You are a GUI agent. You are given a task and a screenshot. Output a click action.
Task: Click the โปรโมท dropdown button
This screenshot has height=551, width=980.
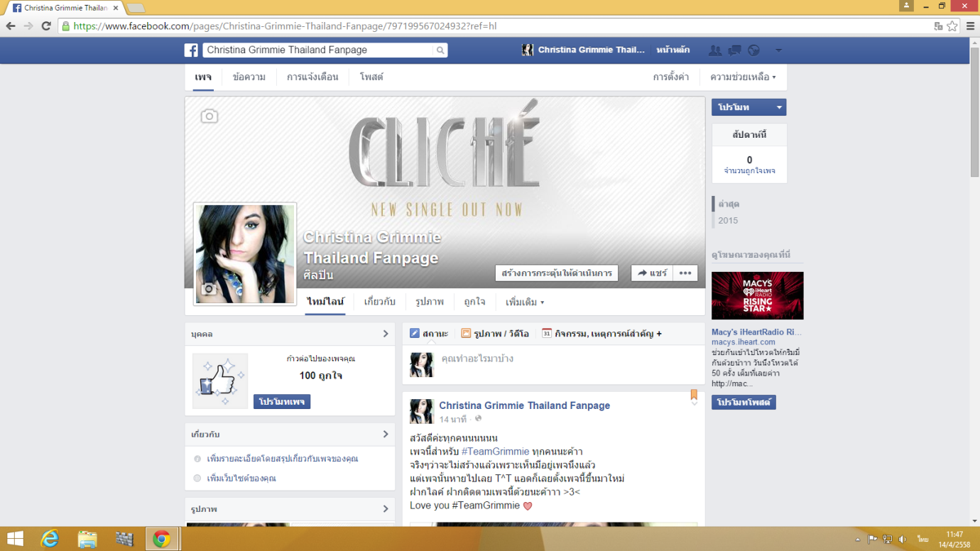click(748, 107)
